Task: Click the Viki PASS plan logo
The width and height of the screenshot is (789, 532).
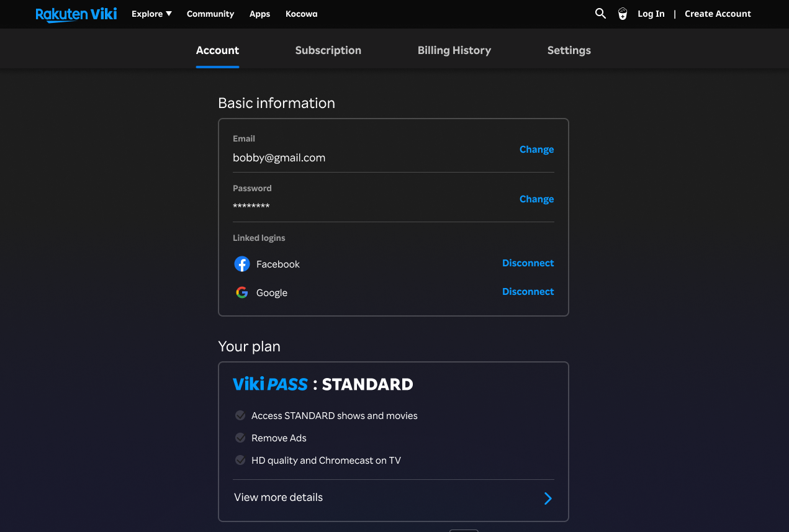Action: click(x=270, y=384)
